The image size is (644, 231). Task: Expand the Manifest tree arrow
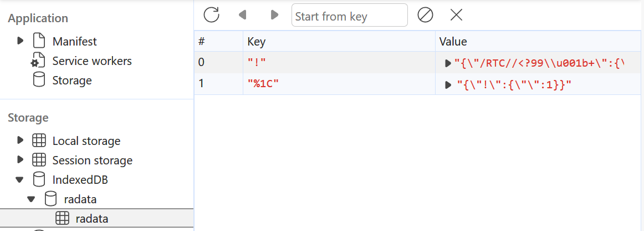[21, 41]
